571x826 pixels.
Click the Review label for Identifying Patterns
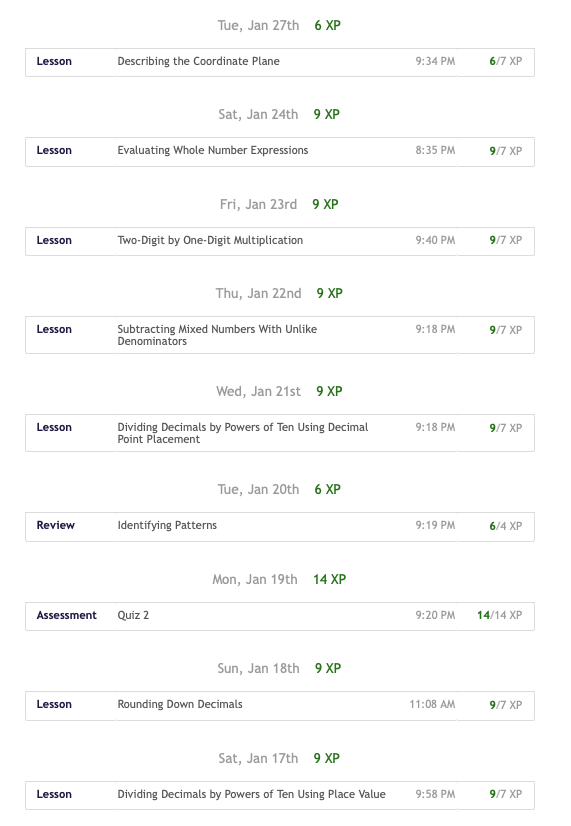click(x=56, y=525)
